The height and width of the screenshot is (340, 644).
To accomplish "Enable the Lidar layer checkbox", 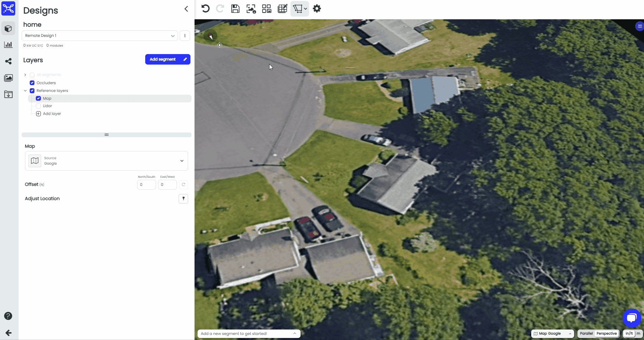I will 38,106.
